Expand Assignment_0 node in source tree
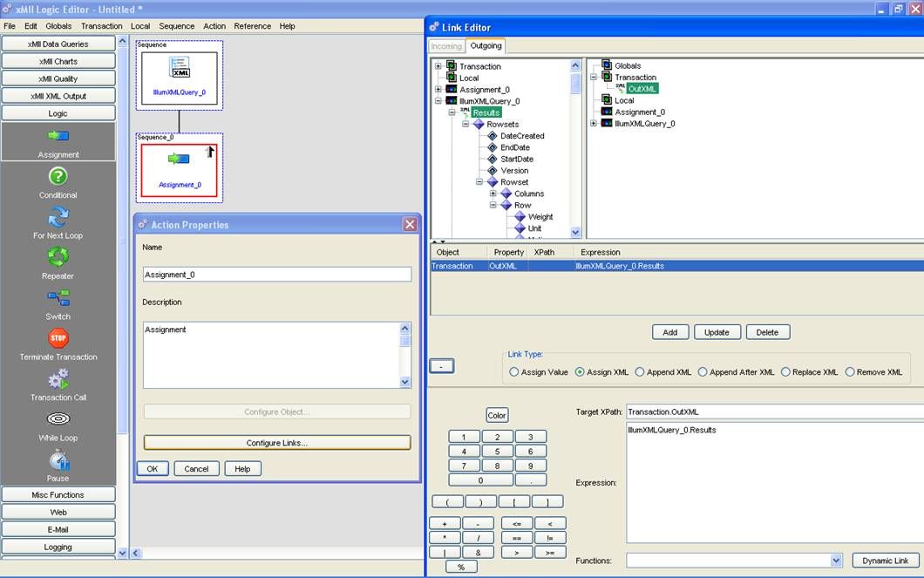 coord(438,90)
